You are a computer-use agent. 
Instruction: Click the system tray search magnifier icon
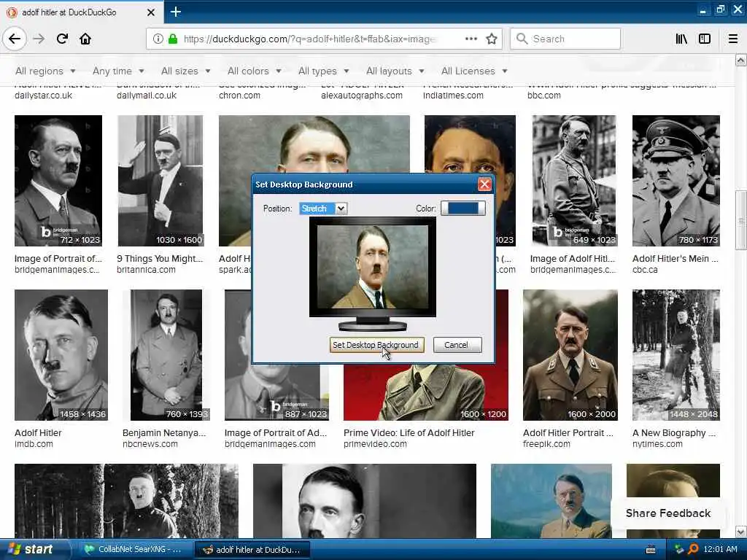click(x=693, y=550)
